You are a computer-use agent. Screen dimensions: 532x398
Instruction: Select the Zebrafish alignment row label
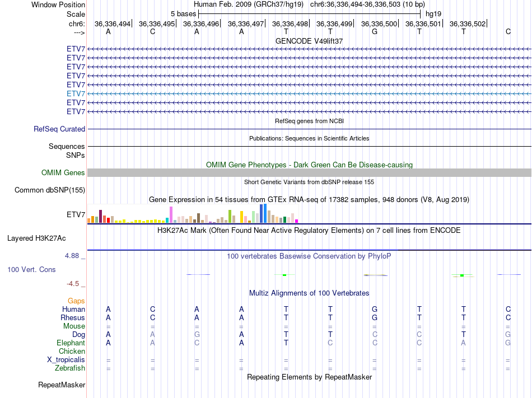(70, 368)
